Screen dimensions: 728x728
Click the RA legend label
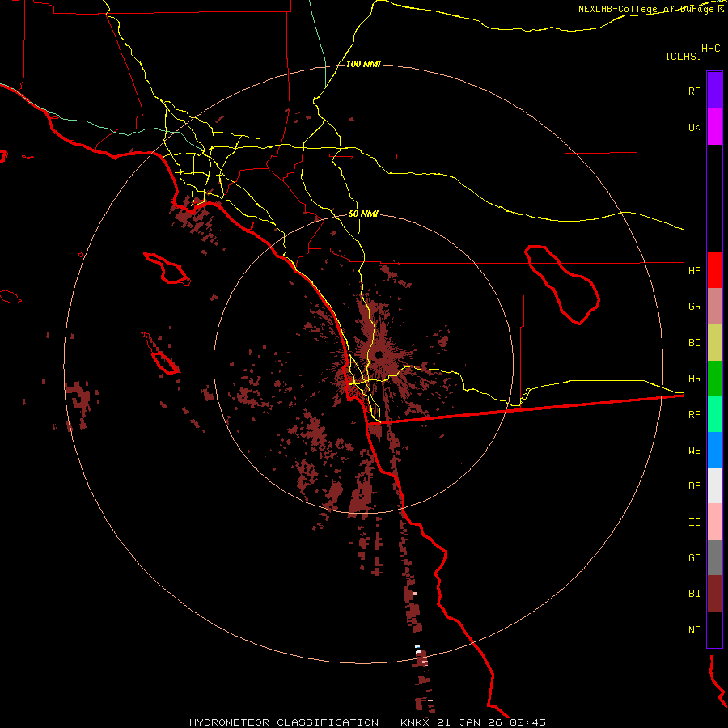(x=694, y=415)
